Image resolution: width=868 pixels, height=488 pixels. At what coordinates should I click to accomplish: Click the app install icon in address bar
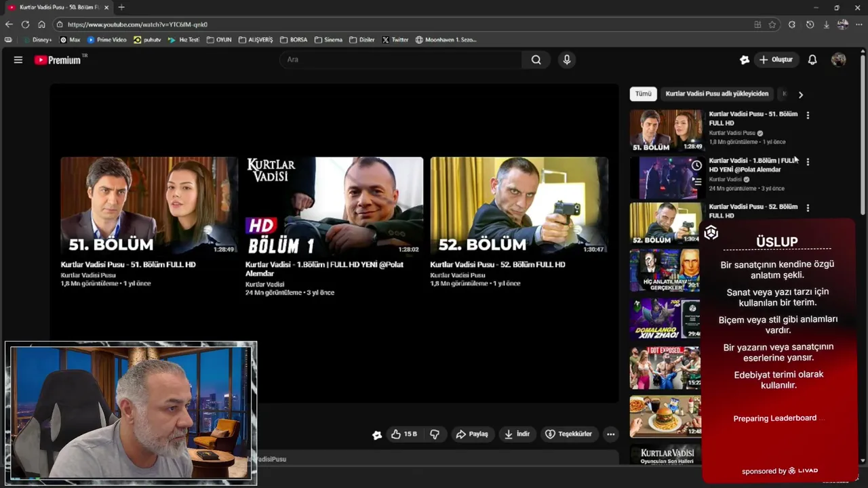tap(757, 24)
